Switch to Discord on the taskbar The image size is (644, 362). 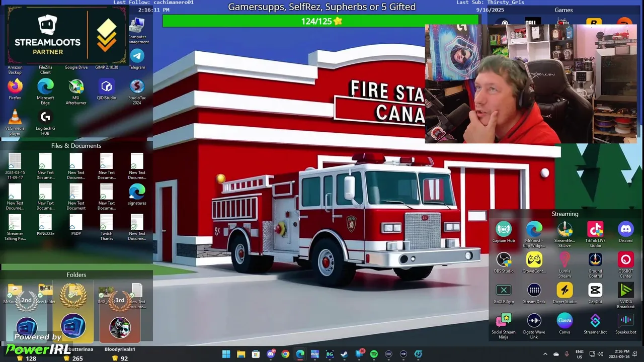[x=271, y=354]
